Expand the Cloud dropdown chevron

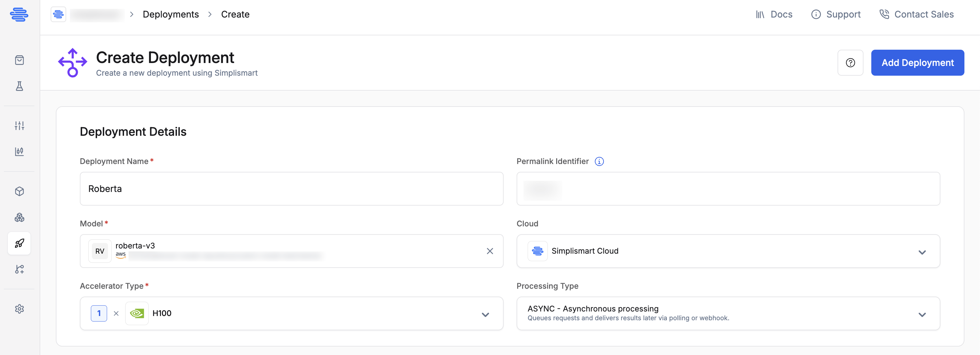922,252
